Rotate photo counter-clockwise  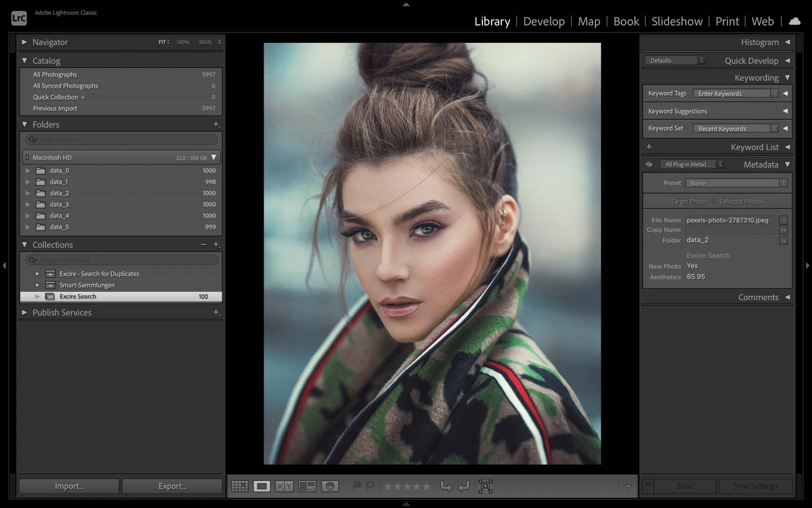446,486
